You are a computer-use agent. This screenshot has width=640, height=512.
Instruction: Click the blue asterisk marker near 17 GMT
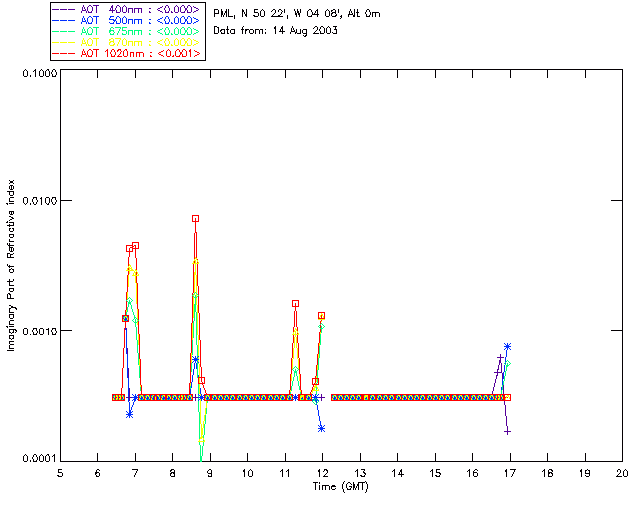[x=507, y=347]
